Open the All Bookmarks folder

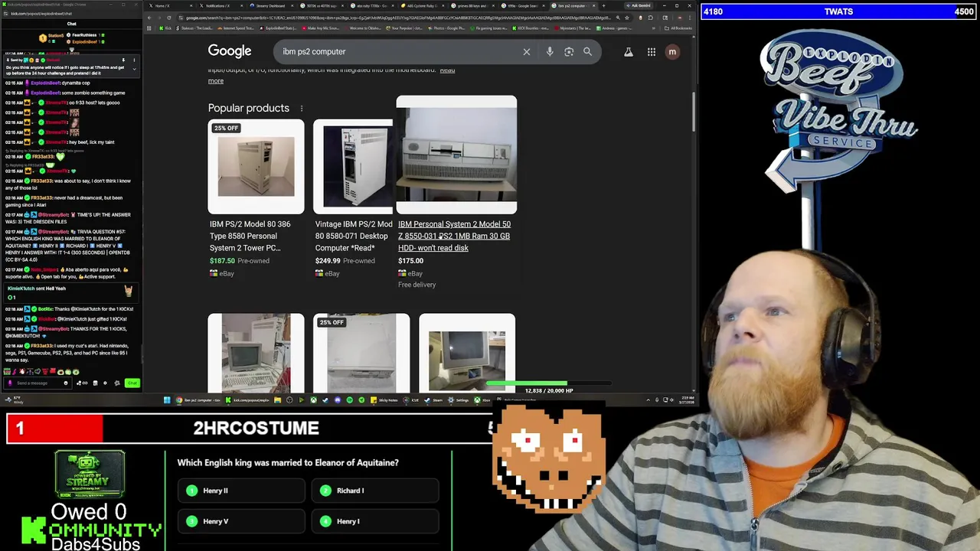pyautogui.click(x=680, y=28)
